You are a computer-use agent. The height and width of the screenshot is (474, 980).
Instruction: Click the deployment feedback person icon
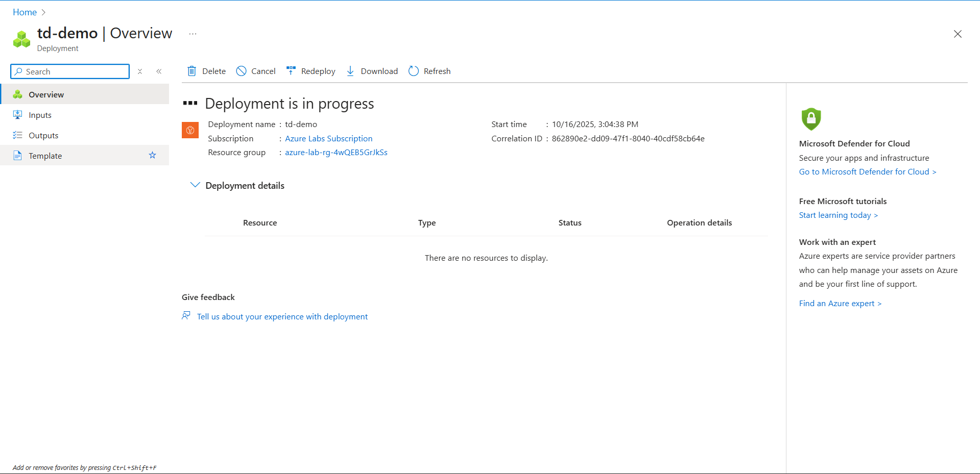(186, 316)
